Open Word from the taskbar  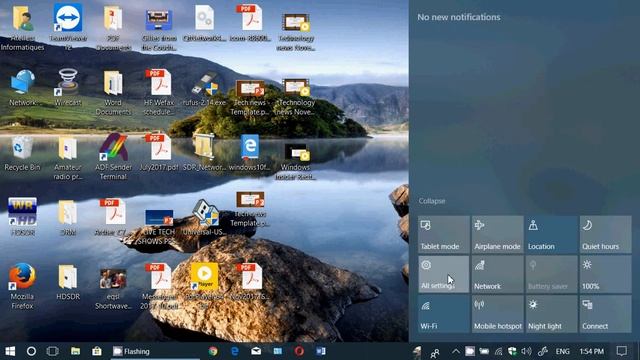click(x=320, y=351)
